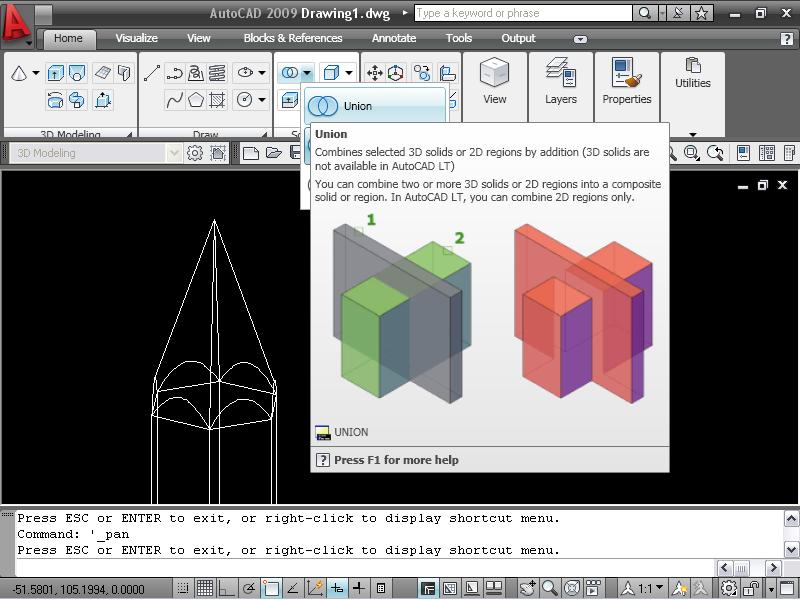Expand the Cone primitives dropdown arrow
Screen dimensions: 800x600
(x=36, y=73)
